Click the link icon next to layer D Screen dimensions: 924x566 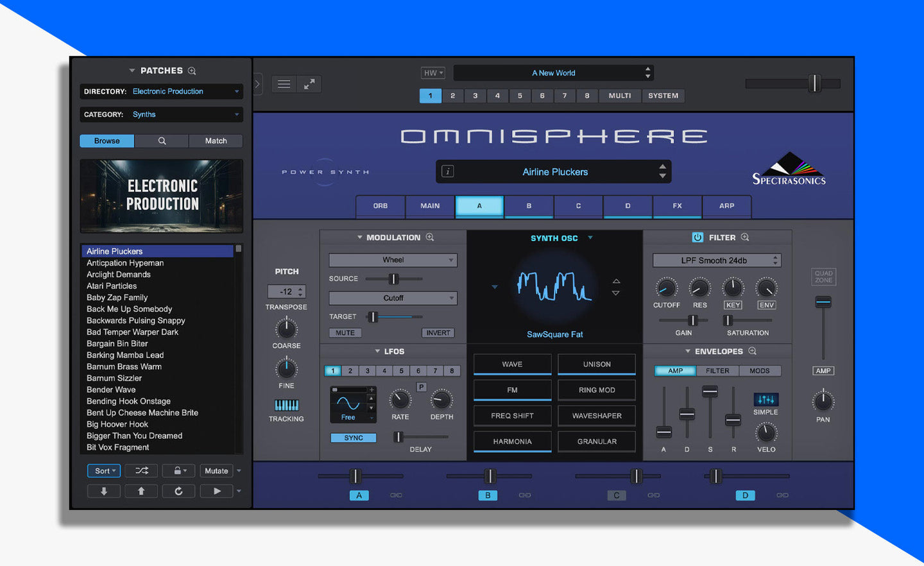pos(782,495)
